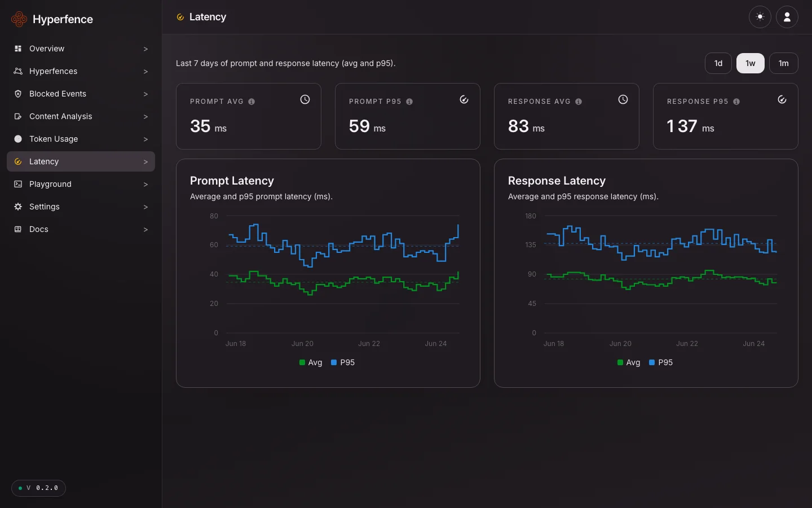Expand the Settings chevron
The image size is (812, 508).
click(x=145, y=207)
